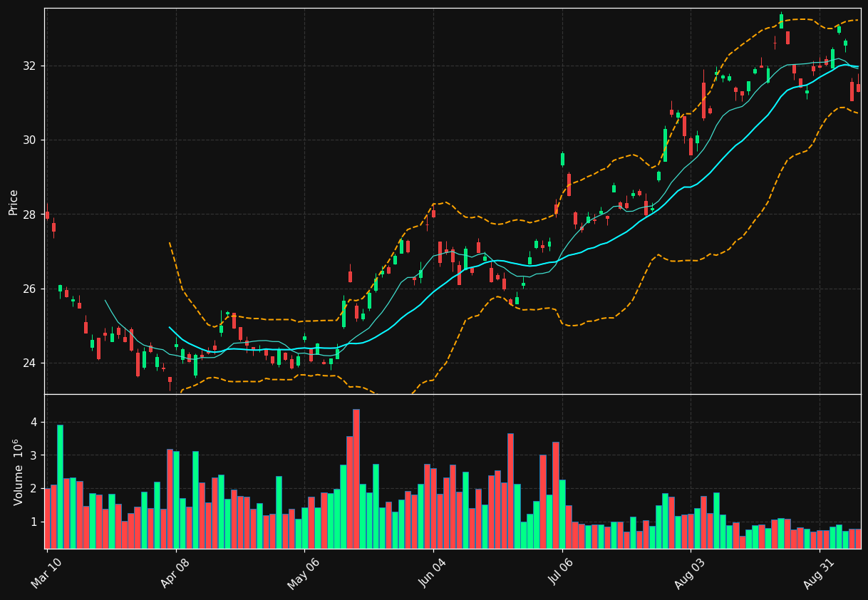Click the volume axis value 2
The image size is (868, 600).
[33, 489]
